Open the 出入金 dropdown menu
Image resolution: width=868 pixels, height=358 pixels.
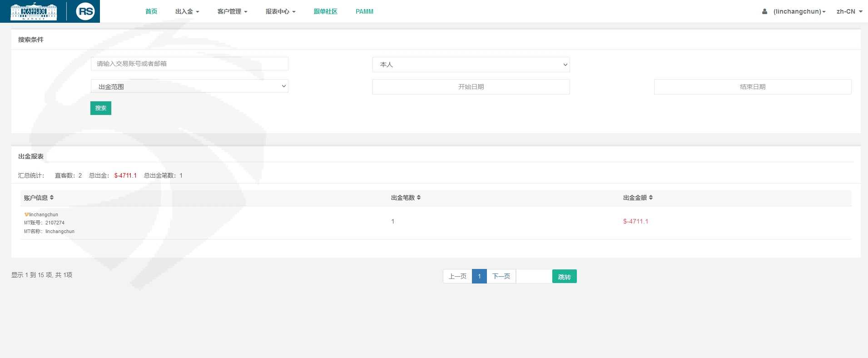coord(187,12)
